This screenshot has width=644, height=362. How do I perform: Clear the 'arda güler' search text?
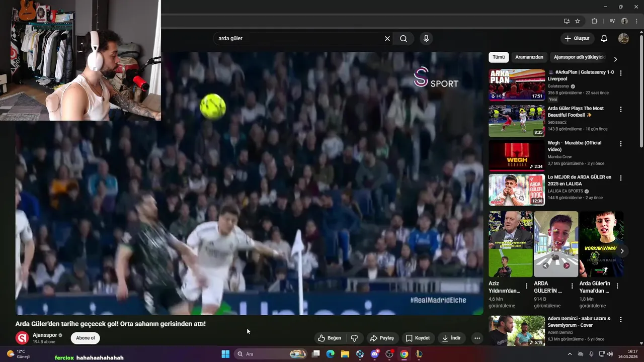tap(387, 38)
